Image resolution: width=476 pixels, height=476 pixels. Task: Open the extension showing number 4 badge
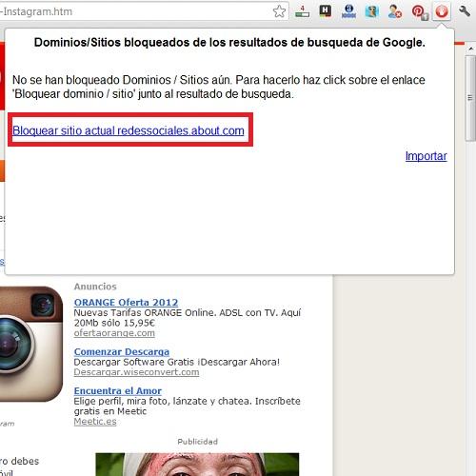[302, 11]
